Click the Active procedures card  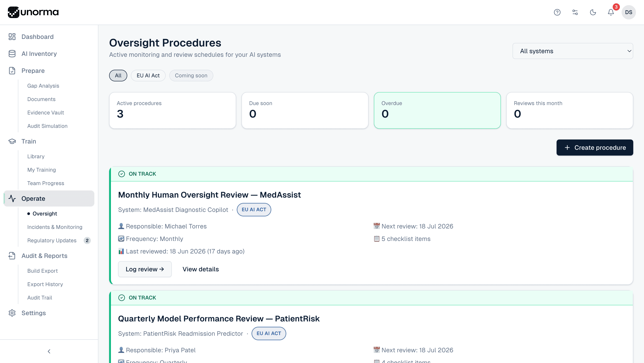(x=172, y=110)
